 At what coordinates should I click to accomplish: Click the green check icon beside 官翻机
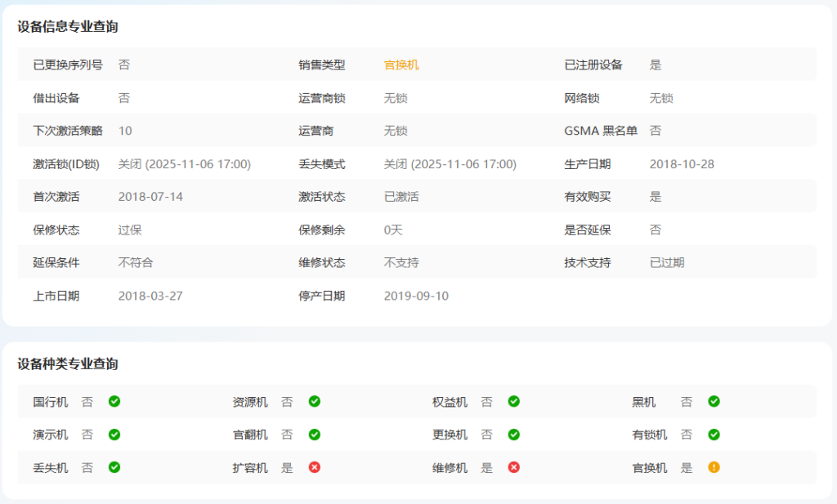click(315, 435)
